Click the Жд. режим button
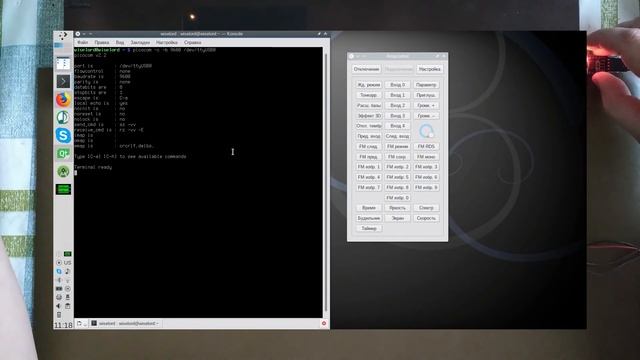Viewport: 640px width, 360px height. 369,85
